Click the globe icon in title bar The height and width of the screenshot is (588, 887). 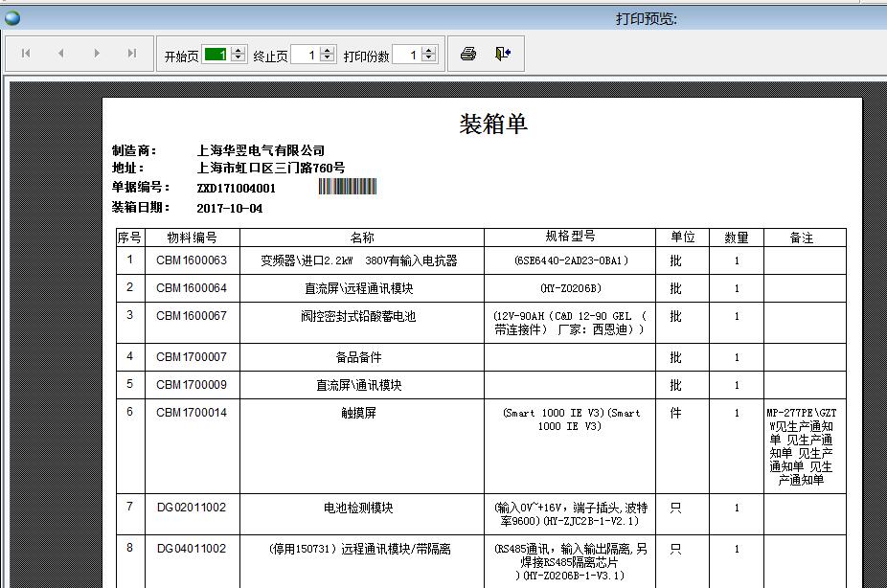tap(12, 17)
